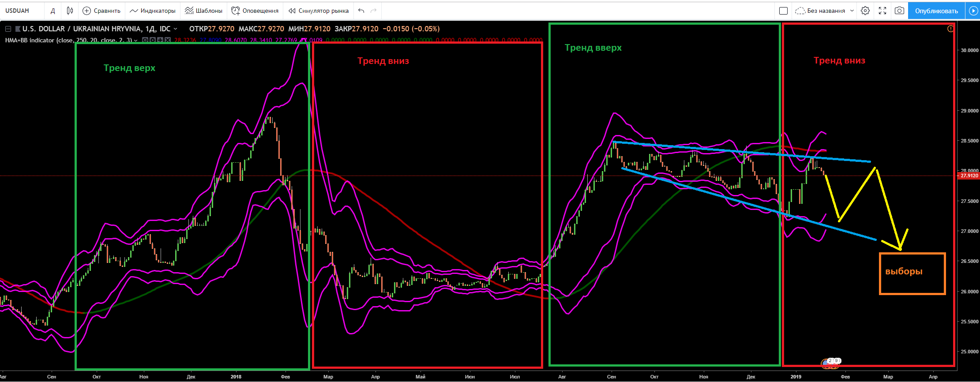
Task: Click the МИН 27.9120 low value
Action: pos(309,29)
